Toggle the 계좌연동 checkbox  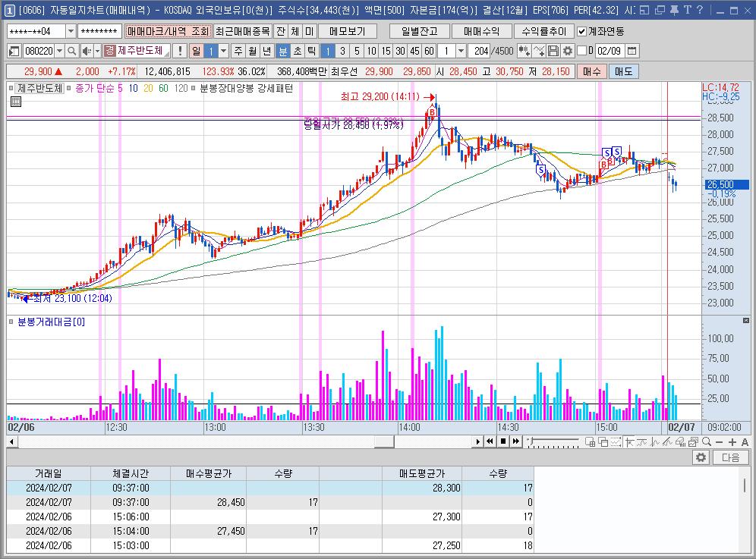(x=582, y=31)
